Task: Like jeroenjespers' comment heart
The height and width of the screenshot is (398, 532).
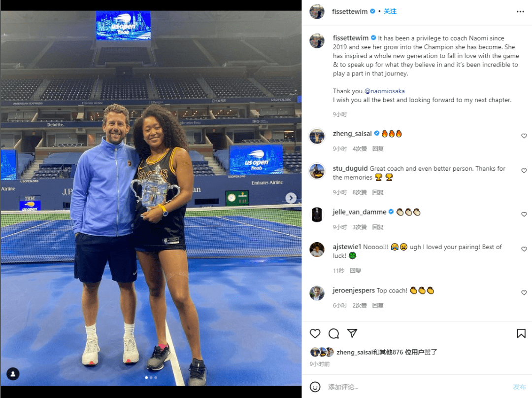Action: (x=524, y=293)
